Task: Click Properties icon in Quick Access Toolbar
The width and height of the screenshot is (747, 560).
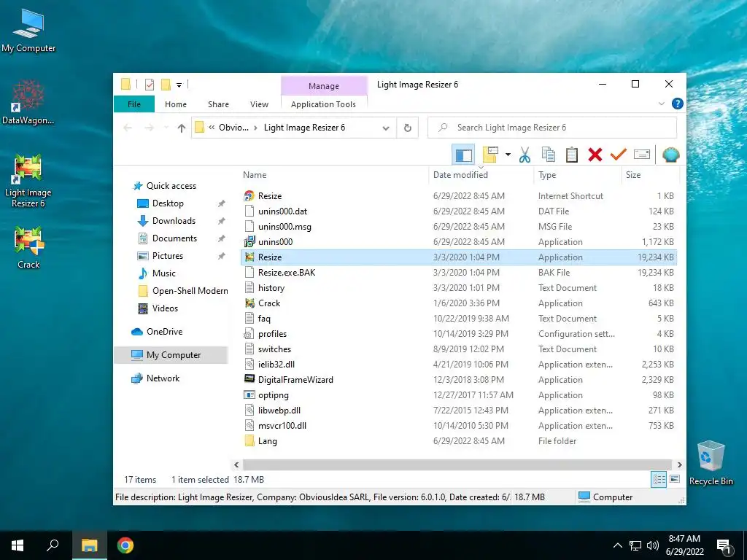Action: [x=149, y=85]
